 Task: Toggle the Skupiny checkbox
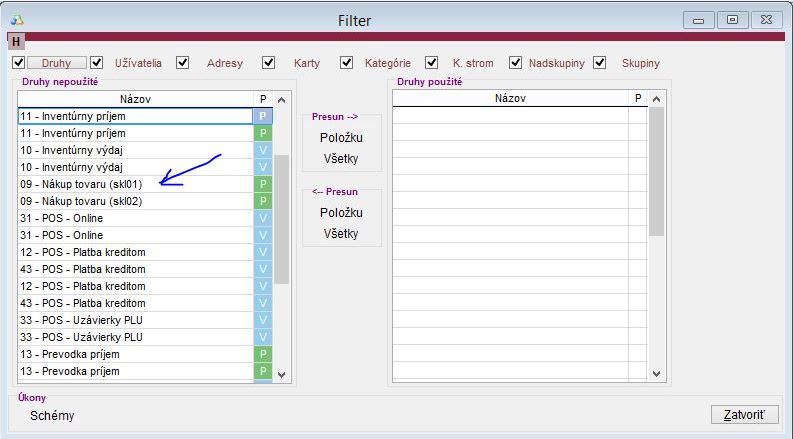[x=600, y=63]
